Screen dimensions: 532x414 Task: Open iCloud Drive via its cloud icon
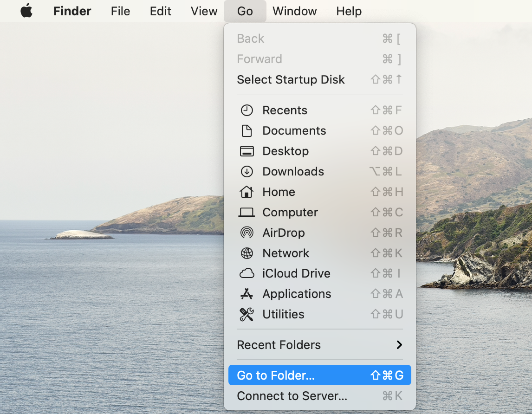tap(247, 273)
